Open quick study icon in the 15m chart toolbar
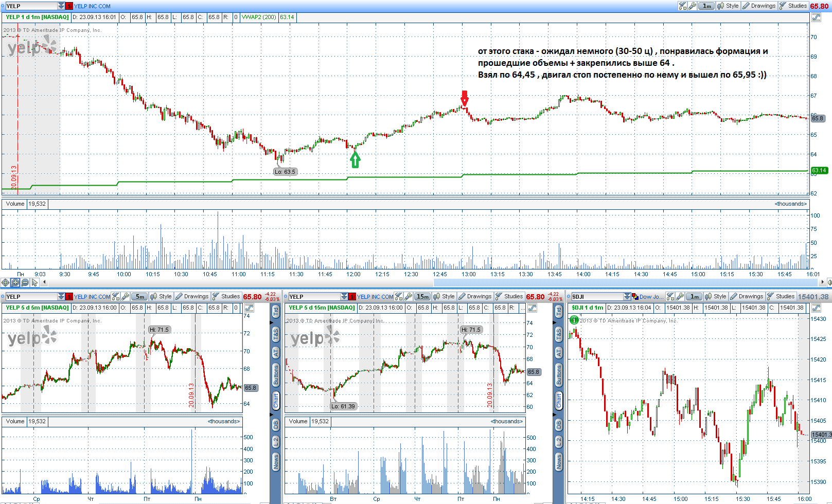The image size is (832, 504). click(399, 297)
